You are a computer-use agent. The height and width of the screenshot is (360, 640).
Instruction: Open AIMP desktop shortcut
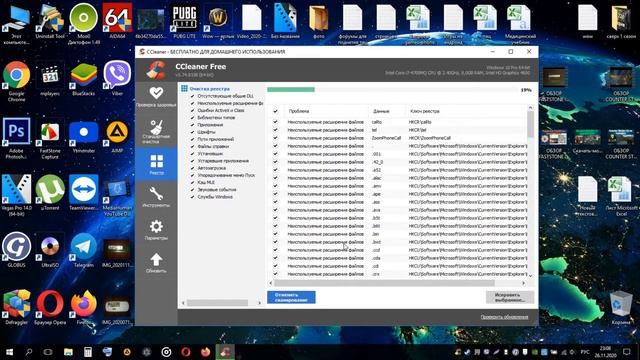[117, 136]
